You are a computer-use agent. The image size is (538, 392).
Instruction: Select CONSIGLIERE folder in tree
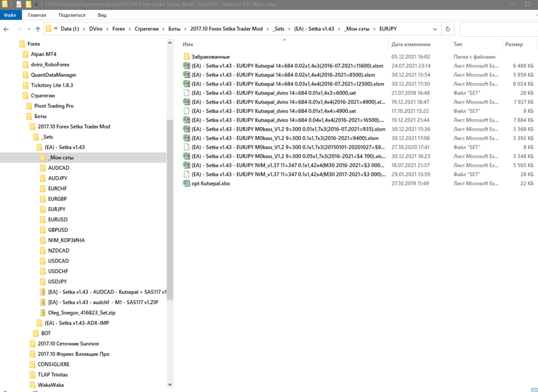point(53,364)
